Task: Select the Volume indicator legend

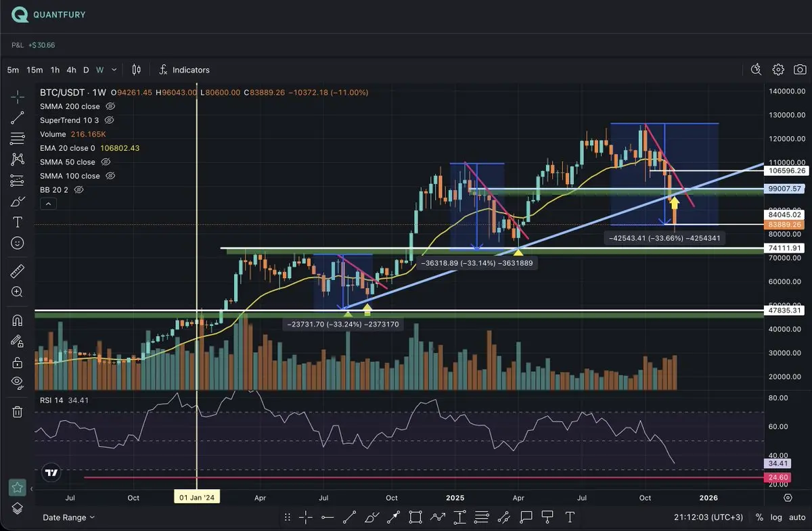Action: pos(53,134)
